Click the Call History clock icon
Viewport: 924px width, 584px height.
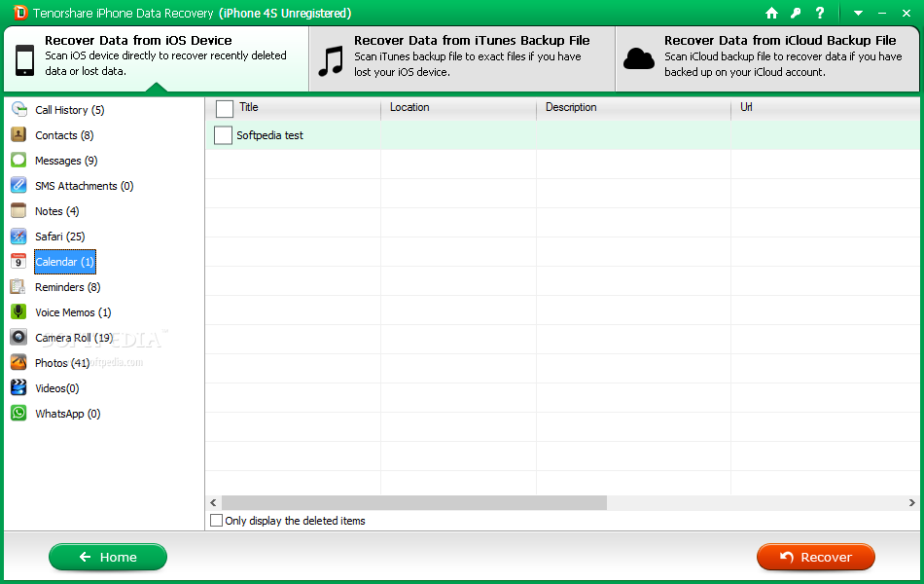pyautogui.click(x=18, y=109)
